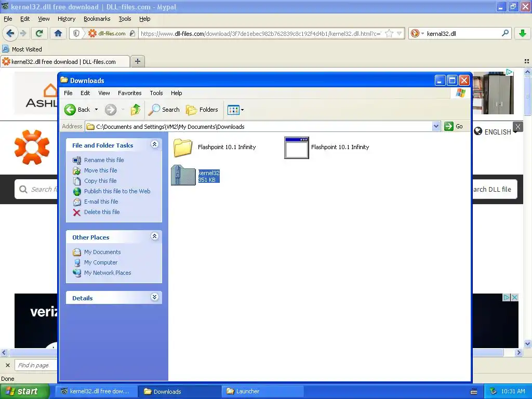Screen dimensions: 532x399
Task: Click Copy this file
Action: tap(100, 181)
